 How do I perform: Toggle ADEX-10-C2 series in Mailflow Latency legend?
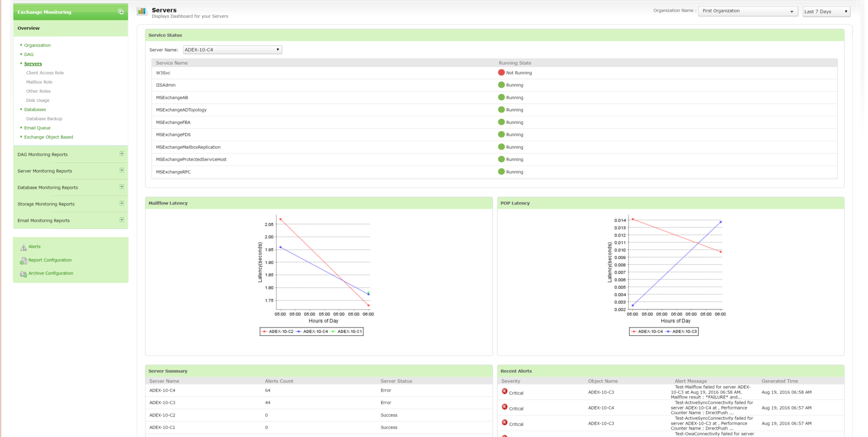278,332
